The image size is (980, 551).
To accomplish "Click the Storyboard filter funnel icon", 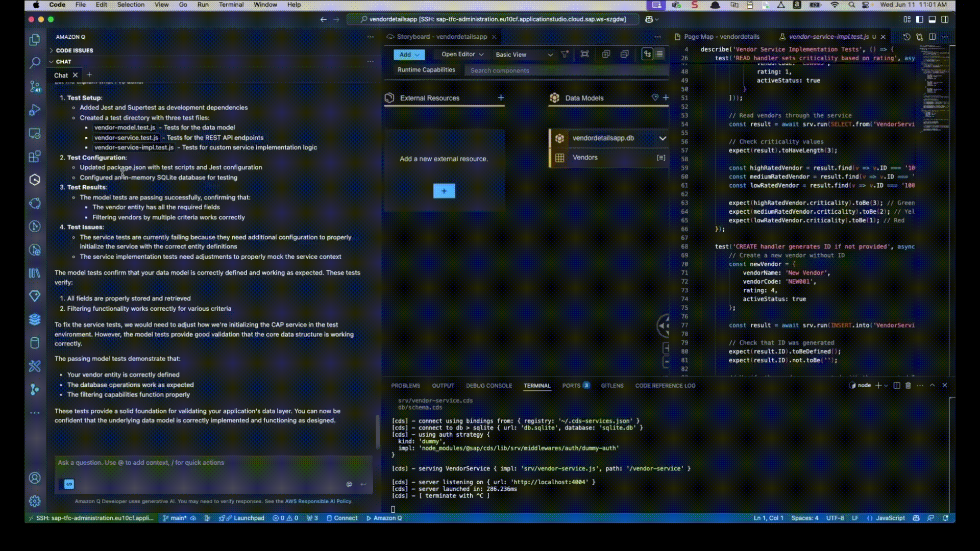I will (565, 54).
